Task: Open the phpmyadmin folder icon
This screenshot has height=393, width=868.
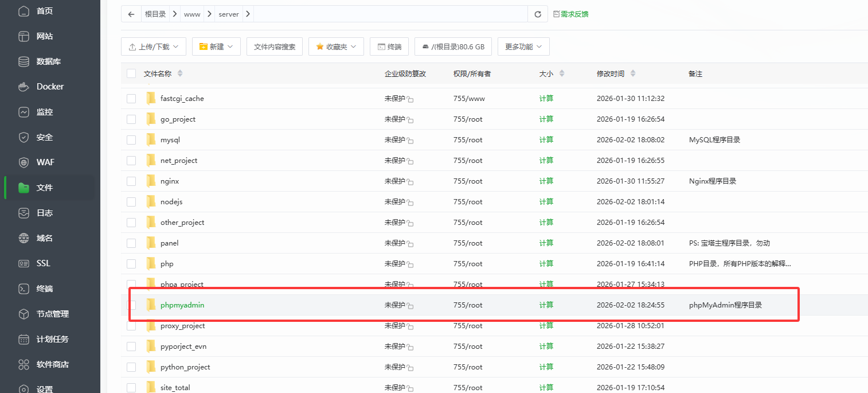Action: click(x=151, y=305)
